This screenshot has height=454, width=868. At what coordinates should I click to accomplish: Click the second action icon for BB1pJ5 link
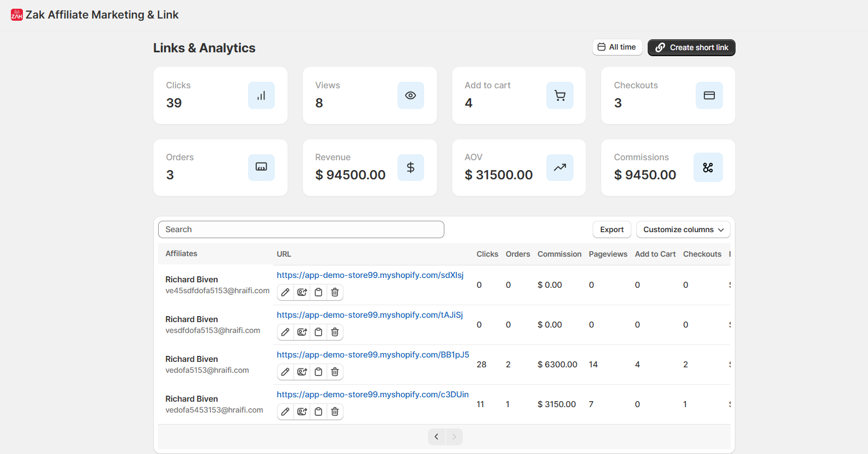302,372
